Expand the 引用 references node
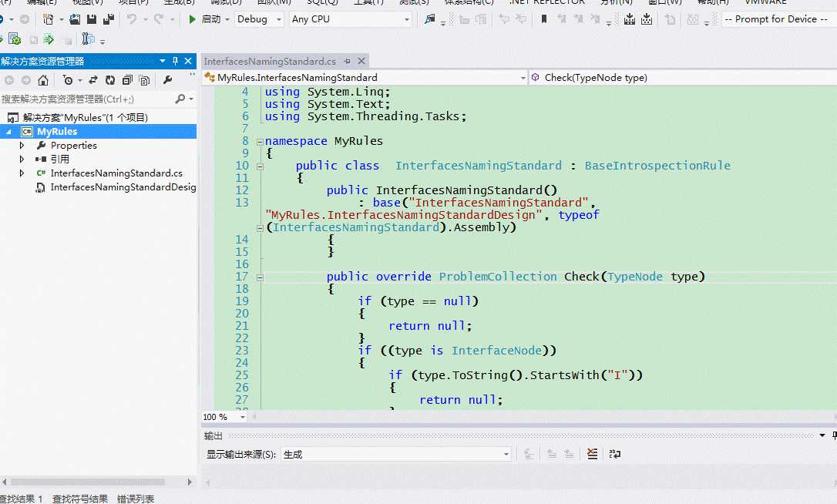This screenshot has height=504, width=837. [22, 159]
